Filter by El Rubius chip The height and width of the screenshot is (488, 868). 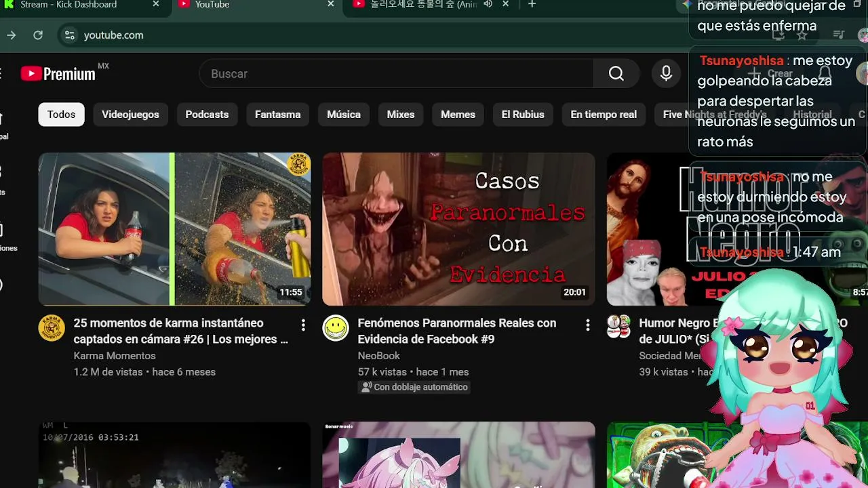coord(523,115)
